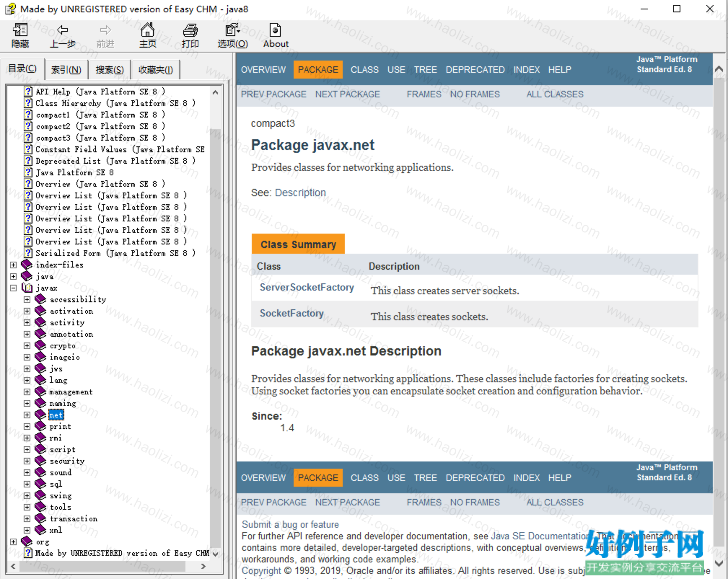This screenshot has height=579, width=728.
Task: Open the Options 选项(O) toolbar icon
Action: [x=232, y=30]
